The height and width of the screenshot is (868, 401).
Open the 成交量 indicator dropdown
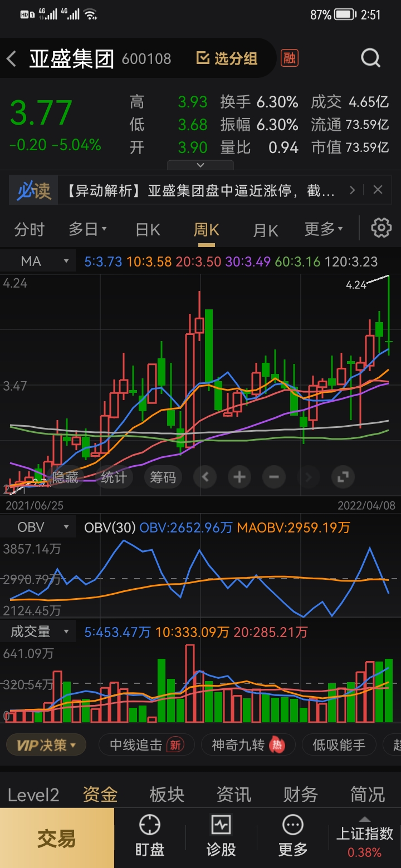click(x=38, y=632)
